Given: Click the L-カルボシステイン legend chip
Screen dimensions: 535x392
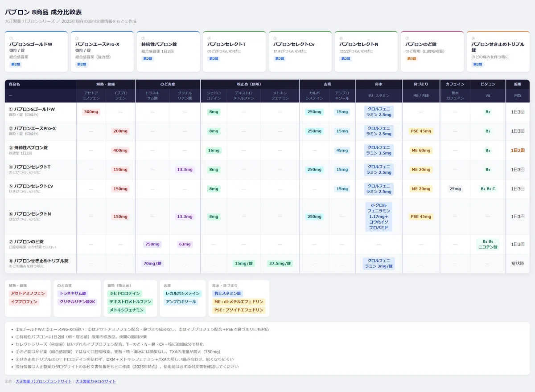Looking at the screenshot, I should 183,294.
